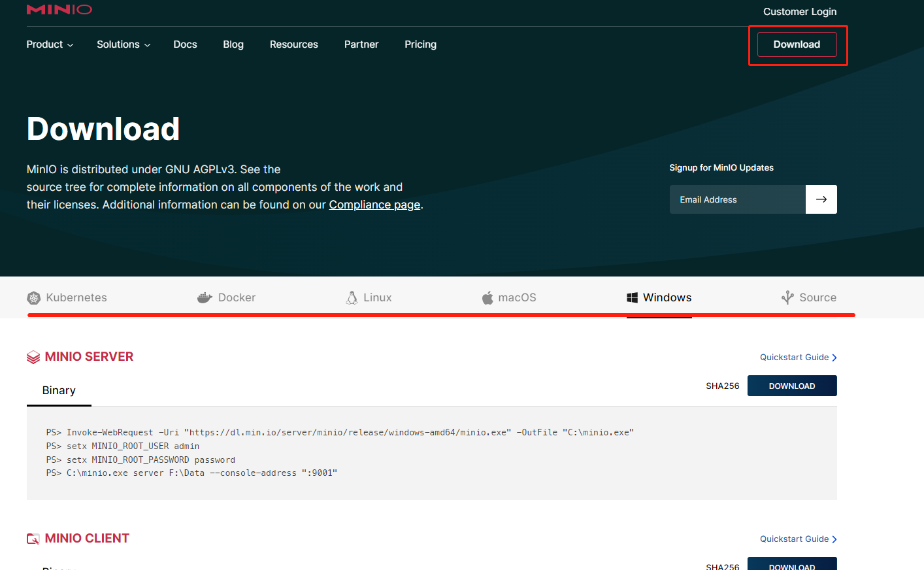Click the MINIO CLIENT heading
Viewport: 924px width, 570px height.
87,539
